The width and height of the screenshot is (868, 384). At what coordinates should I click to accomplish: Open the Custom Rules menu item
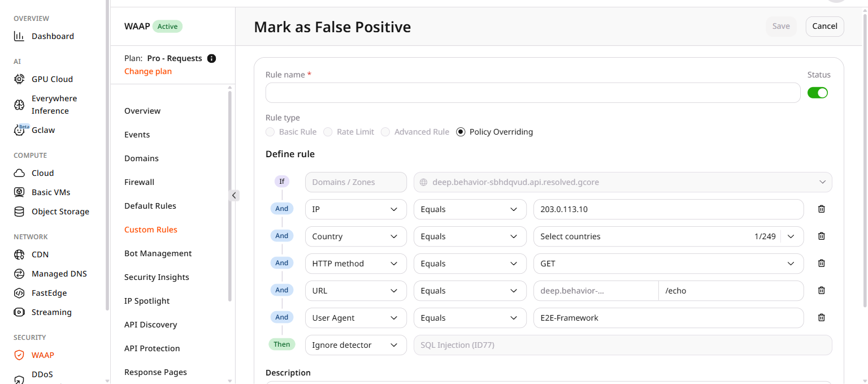pyautogui.click(x=151, y=230)
